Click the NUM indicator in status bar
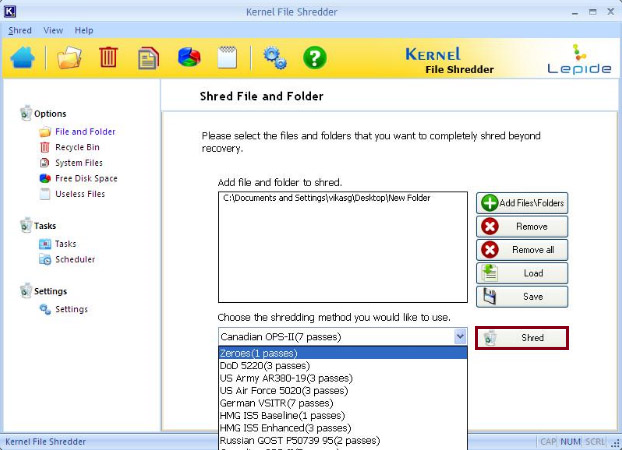This screenshot has width=622, height=450. click(x=570, y=442)
